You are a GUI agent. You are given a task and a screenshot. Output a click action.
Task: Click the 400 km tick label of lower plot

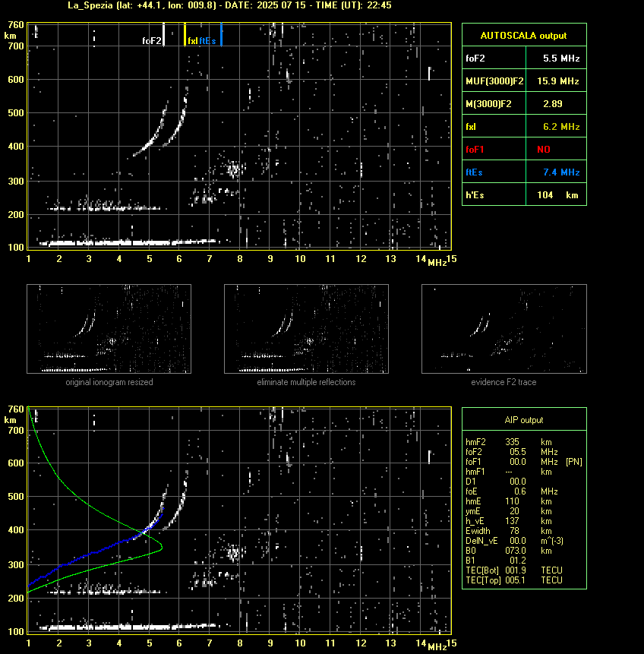[x=16, y=530]
